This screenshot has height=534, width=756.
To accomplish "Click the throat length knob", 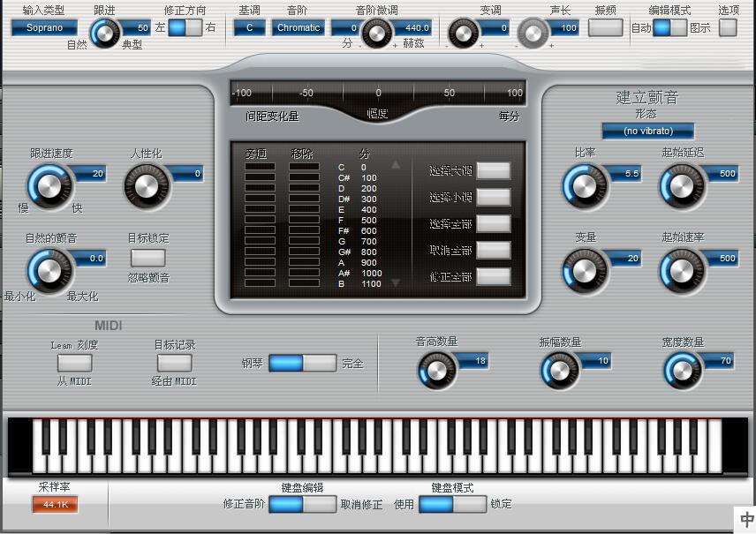I will [533, 33].
